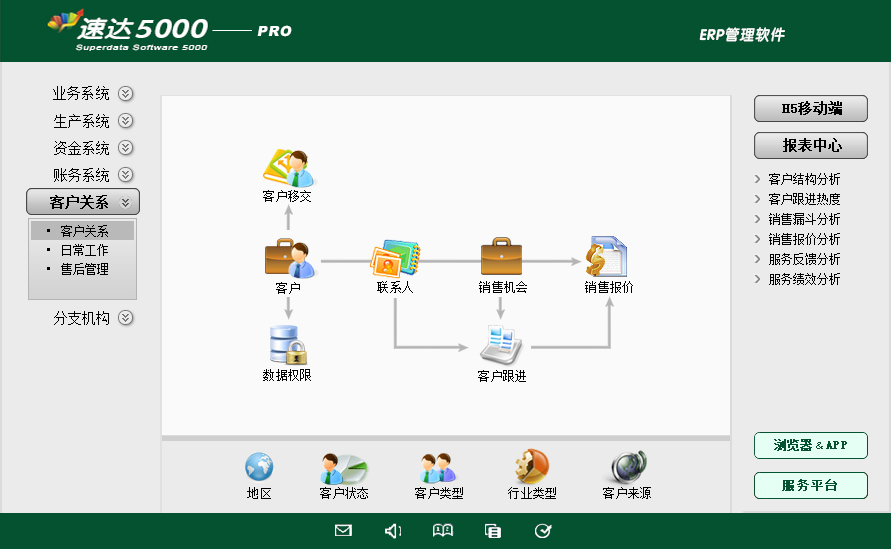
Task: Open the 客户跟进热度 report link
Action: click(804, 199)
